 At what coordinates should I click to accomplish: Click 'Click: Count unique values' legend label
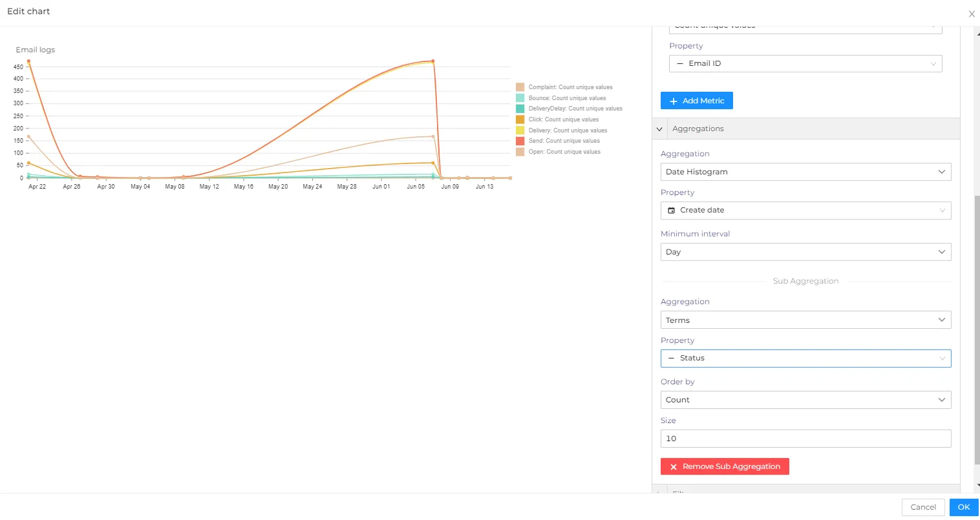click(563, 120)
